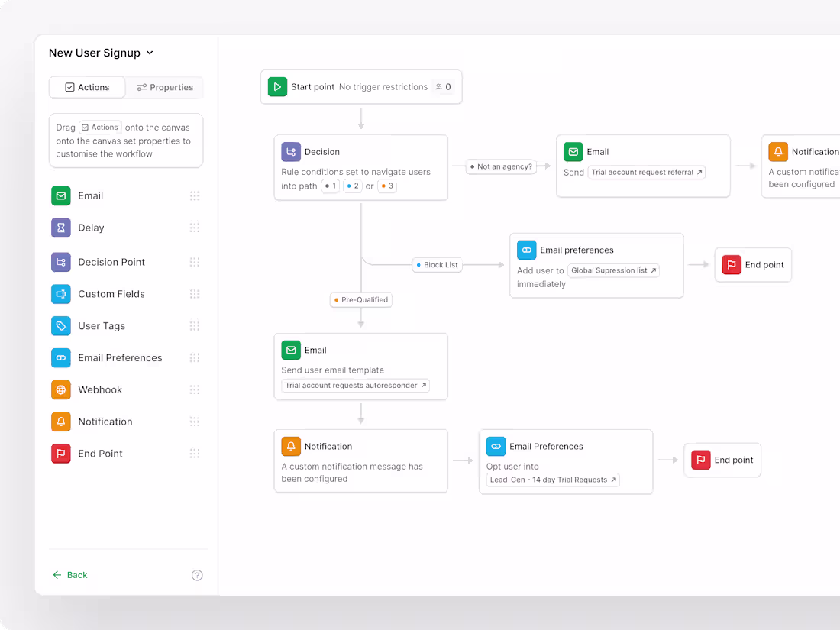
Task: Click the Notification bell icon in sidebar
Action: pos(61,422)
